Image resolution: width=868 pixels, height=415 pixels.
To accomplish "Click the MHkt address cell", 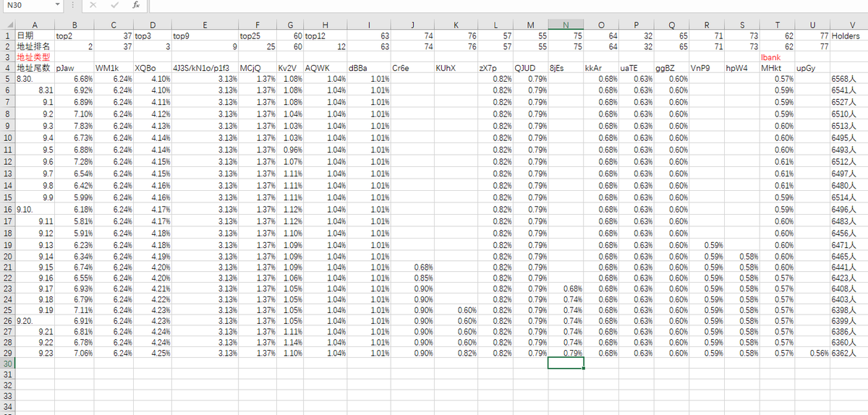I will 776,67.
